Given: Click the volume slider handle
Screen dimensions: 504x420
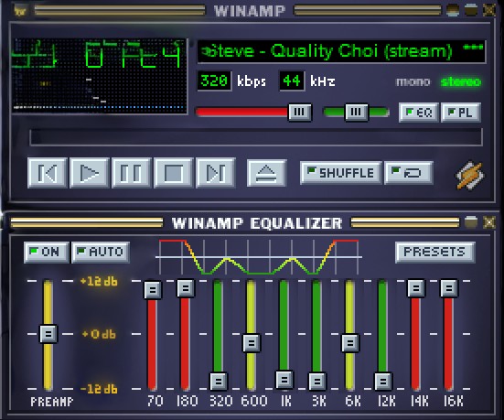Looking at the screenshot, I should click(x=300, y=112).
